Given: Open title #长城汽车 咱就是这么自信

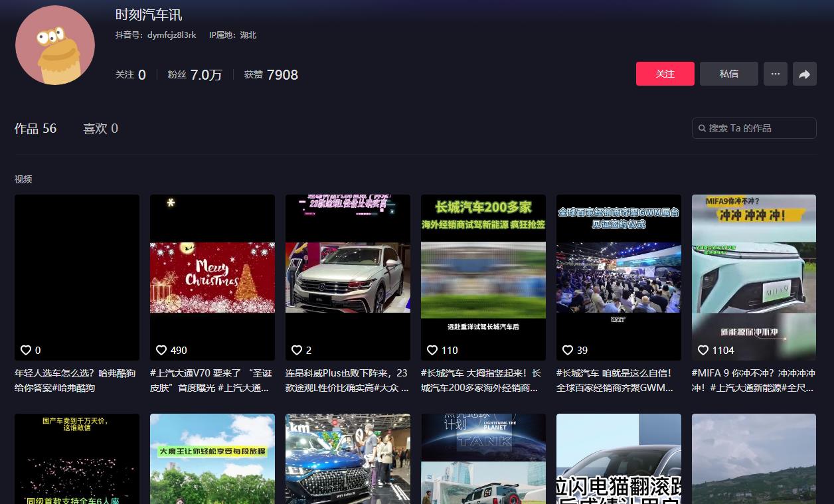Looking at the screenshot, I should pos(616,380).
